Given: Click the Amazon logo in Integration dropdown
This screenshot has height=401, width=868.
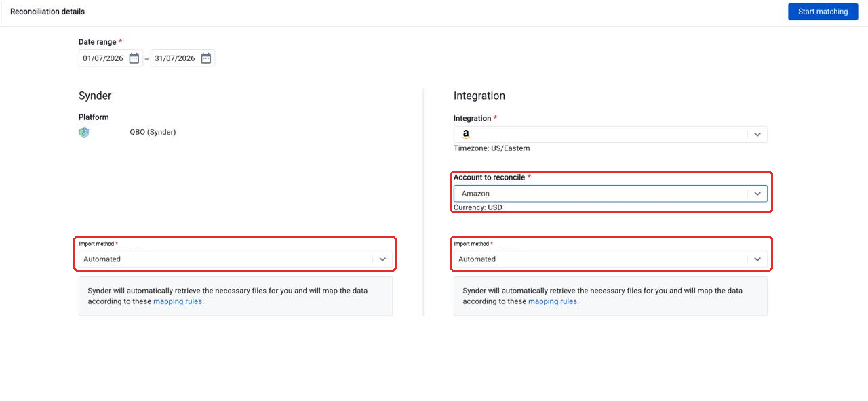Looking at the screenshot, I should [466, 135].
